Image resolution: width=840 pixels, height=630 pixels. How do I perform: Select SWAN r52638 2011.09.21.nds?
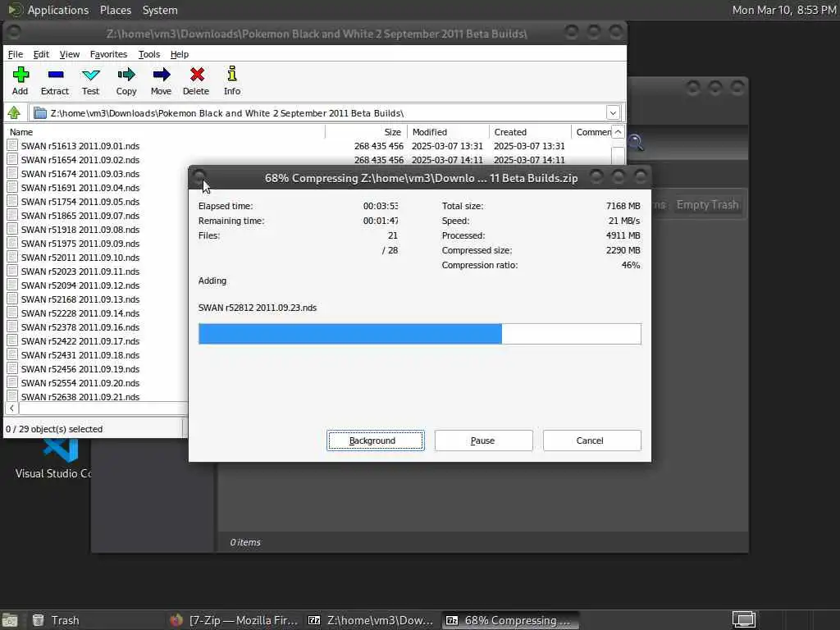click(80, 396)
